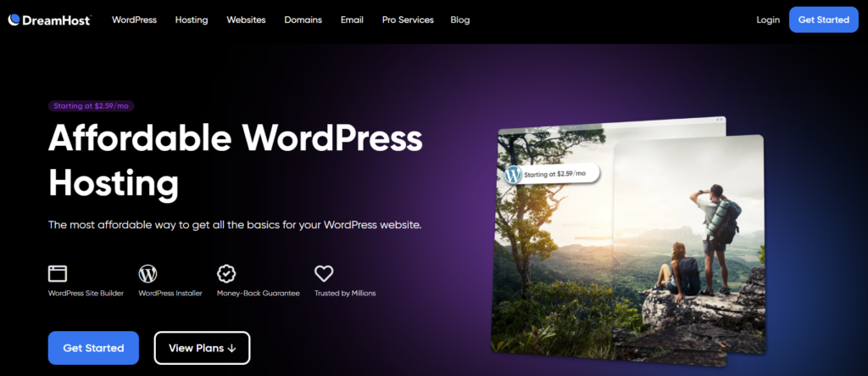Image resolution: width=868 pixels, height=376 pixels.
Task: Click the Trusted by Millions label
Action: 345,293
